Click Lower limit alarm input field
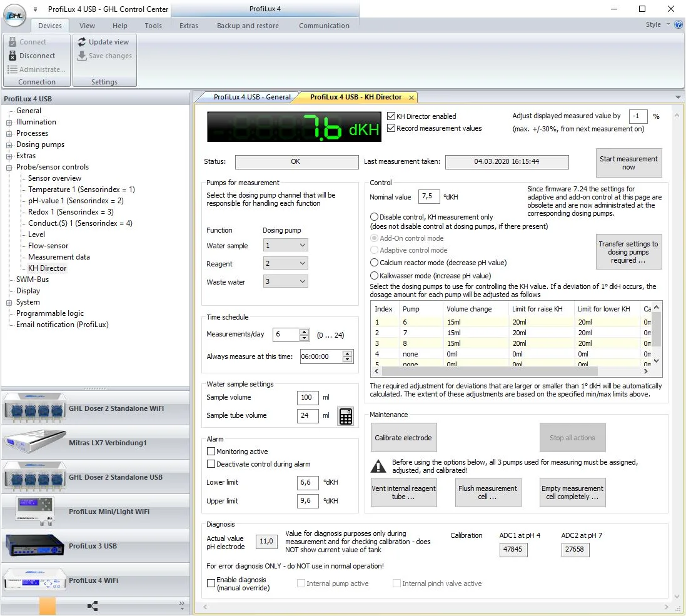Screen dimensions: 686x616 [307, 482]
